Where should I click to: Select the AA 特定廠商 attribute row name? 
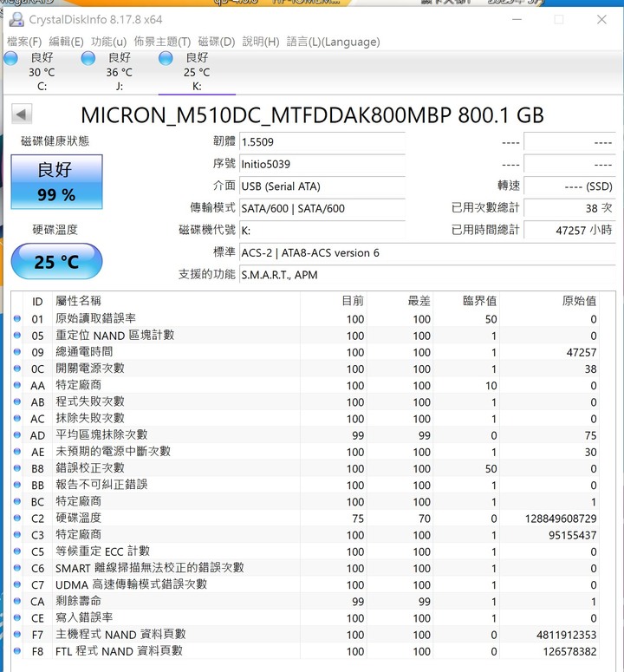point(78,385)
